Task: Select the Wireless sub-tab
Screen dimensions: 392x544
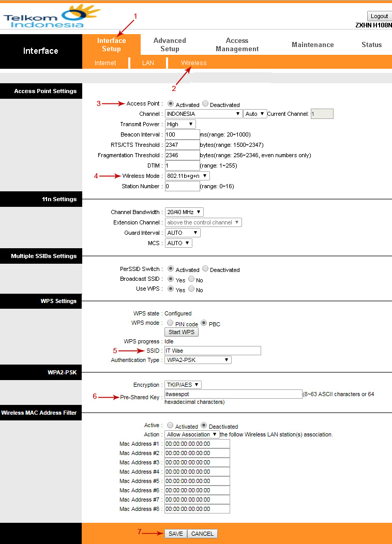Action: click(193, 63)
